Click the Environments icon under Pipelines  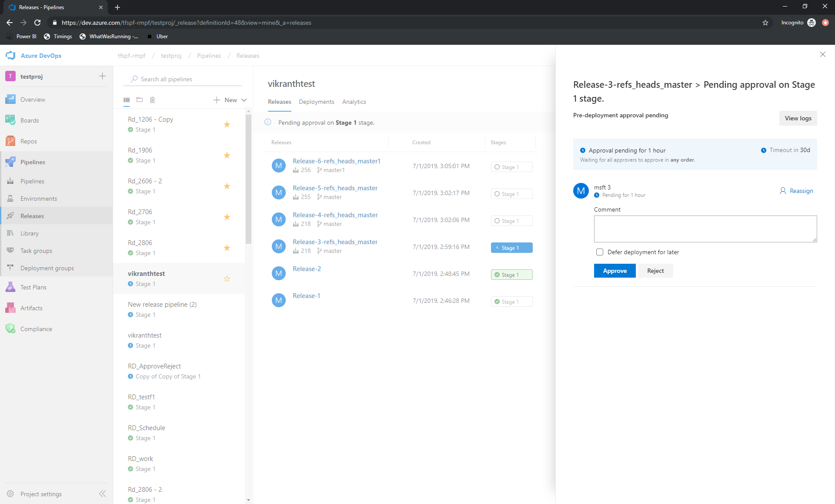pos(11,197)
